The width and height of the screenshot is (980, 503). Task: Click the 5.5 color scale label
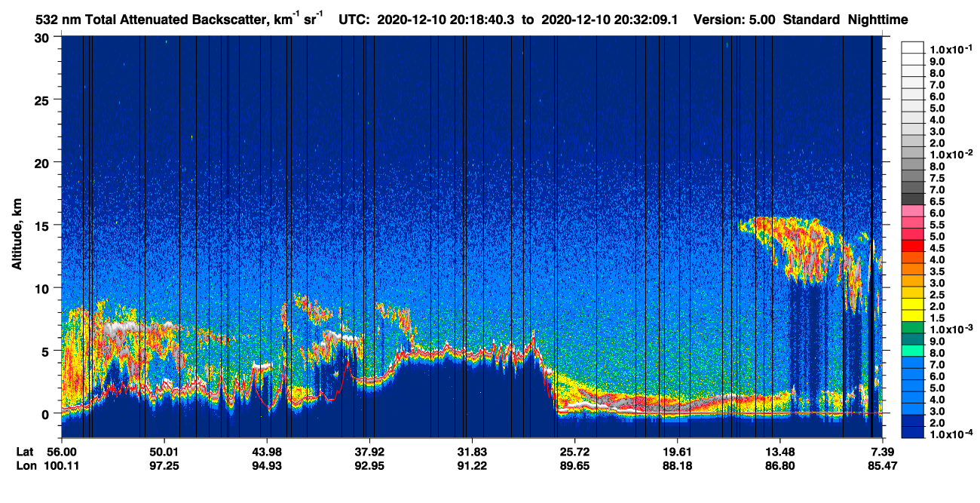936,225
